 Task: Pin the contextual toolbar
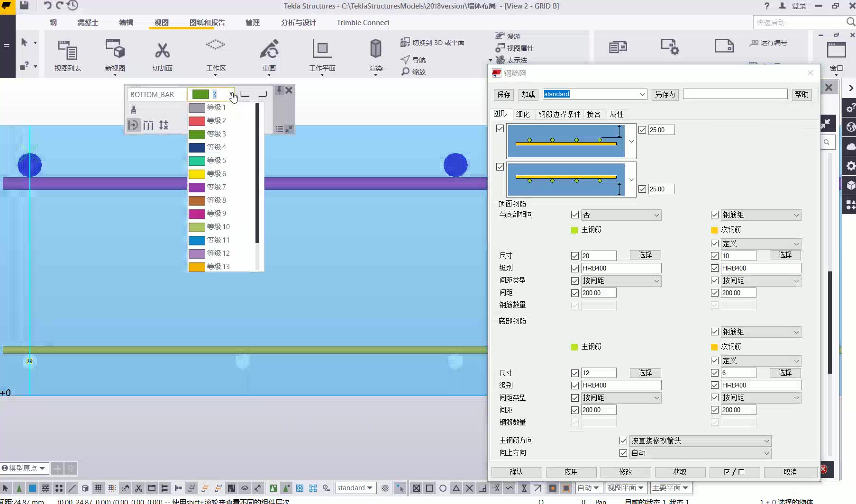pyautogui.click(x=279, y=90)
